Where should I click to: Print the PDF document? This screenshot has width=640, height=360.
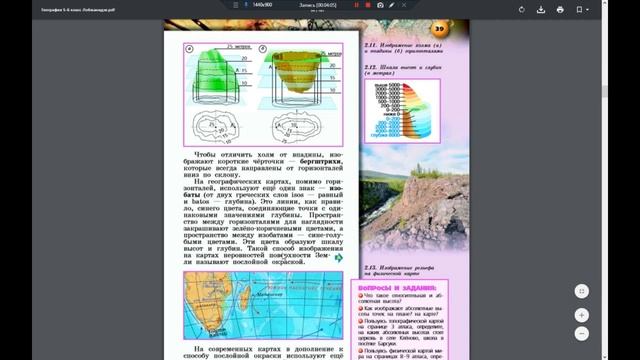560,9
